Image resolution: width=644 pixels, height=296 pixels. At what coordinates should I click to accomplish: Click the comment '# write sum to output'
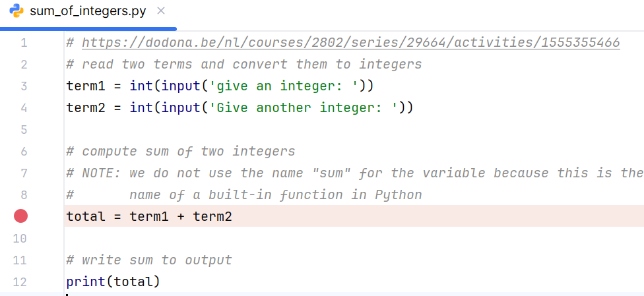click(149, 260)
